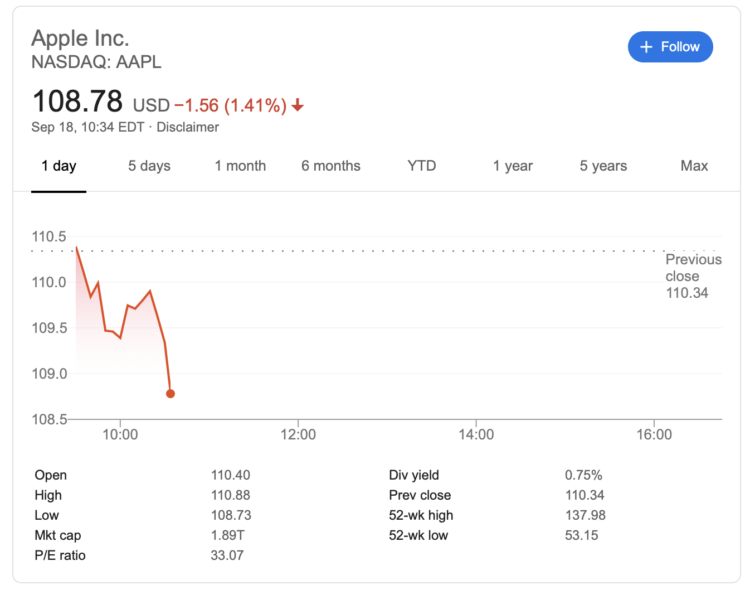Image resolution: width=750 pixels, height=590 pixels.
Task: Select the YTD tab
Action: pos(422,166)
